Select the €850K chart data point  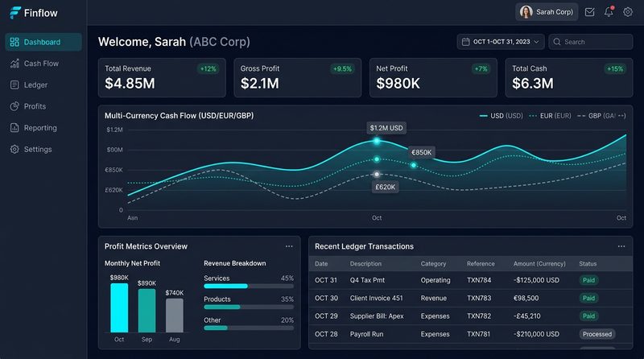(414, 165)
